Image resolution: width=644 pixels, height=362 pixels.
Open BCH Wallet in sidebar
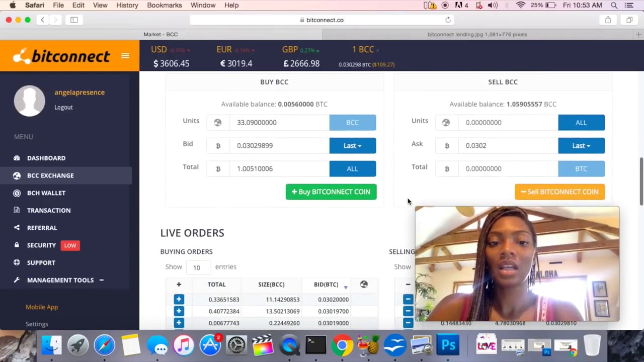pyautogui.click(x=46, y=193)
